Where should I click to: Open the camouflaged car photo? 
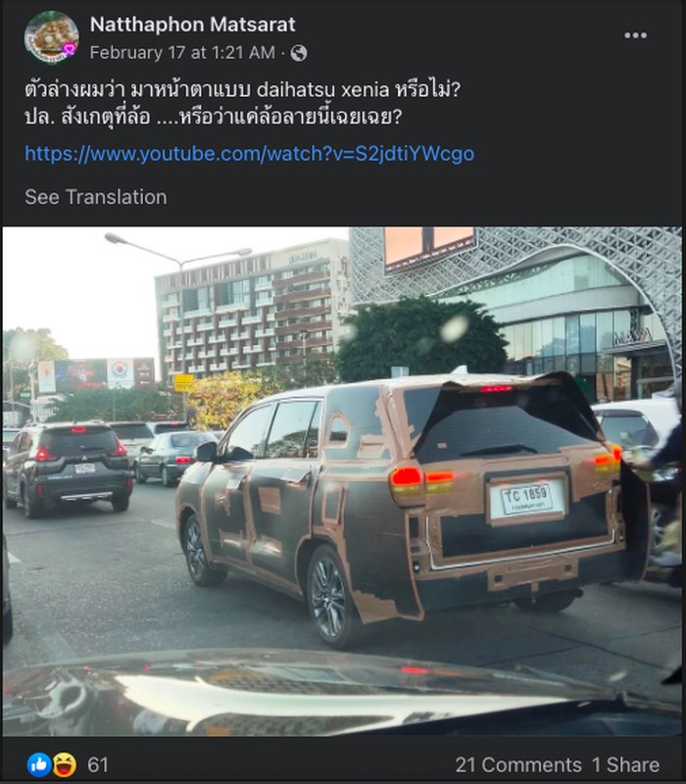[x=342, y=481]
